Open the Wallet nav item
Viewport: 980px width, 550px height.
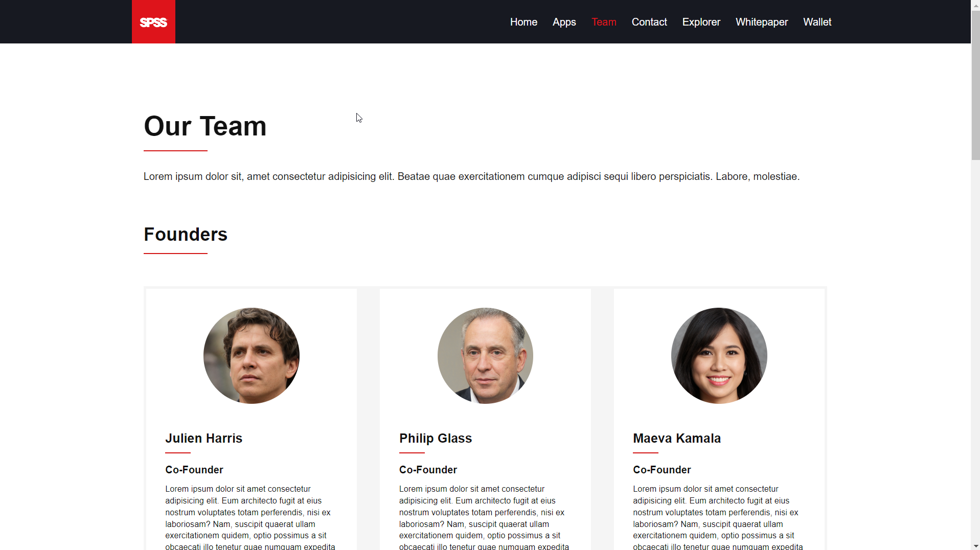point(817,22)
